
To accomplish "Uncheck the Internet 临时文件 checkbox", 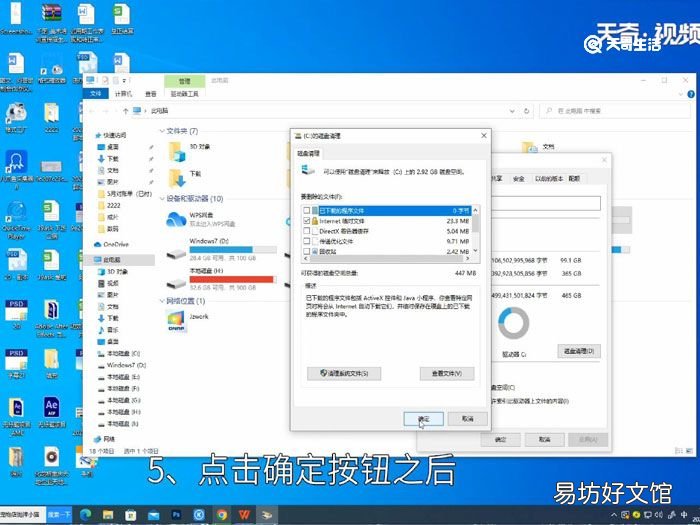I will pos(307,221).
